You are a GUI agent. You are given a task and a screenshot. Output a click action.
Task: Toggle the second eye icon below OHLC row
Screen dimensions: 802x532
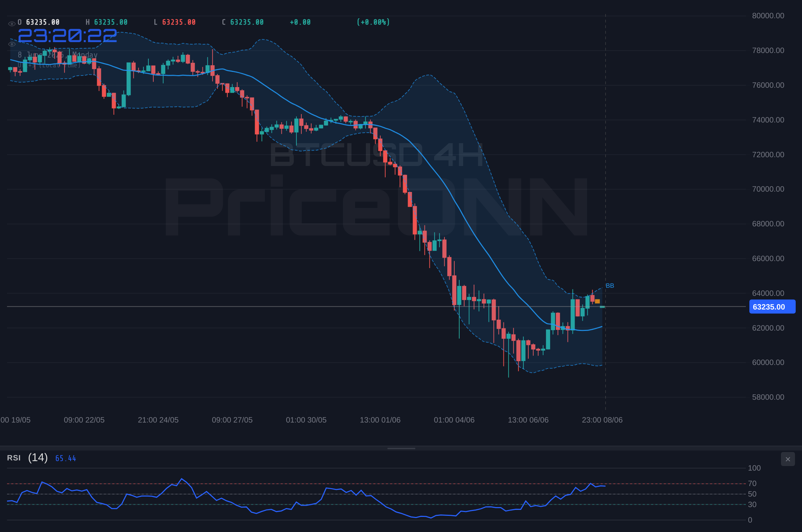[12, 44]
